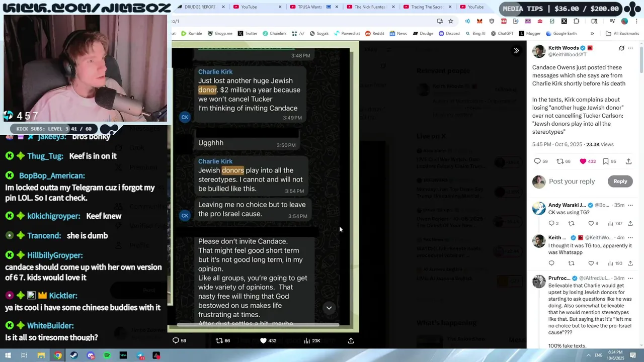This screenshot has width=644, height=362.
Task: Open more options on Andy Warski's reply
Action: pos(630,205)
